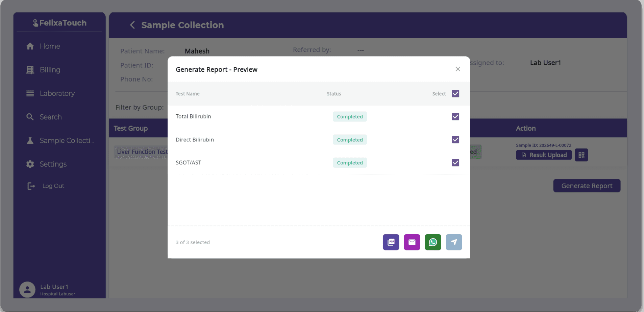Viewport: 644px width, 312px height.
Task: Click the paper-plane send icon
Action: pos(454,242)
